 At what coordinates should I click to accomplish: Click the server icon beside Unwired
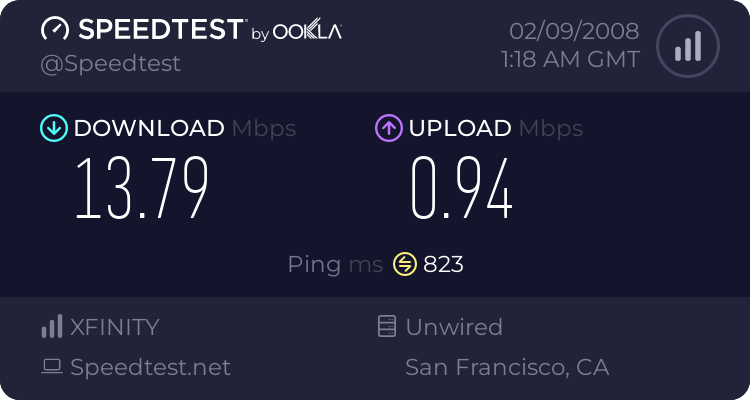[x=386, y=327]
